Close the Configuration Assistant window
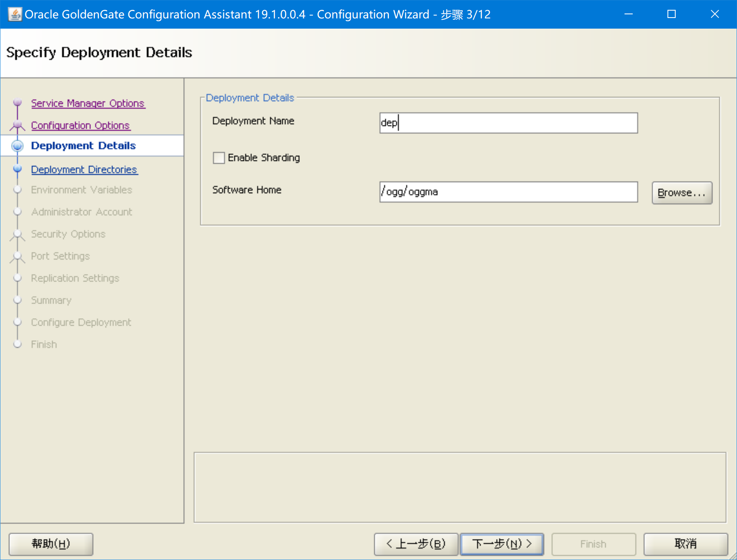The width and height of the screenshot is (737, 560). pyautogui.click(x=715, y=14)
